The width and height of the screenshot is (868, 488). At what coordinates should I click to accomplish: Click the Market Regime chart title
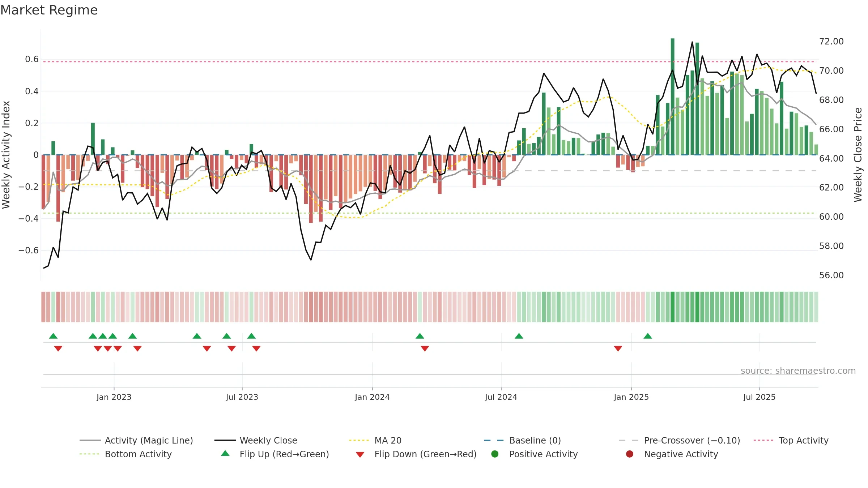point(49,10)
